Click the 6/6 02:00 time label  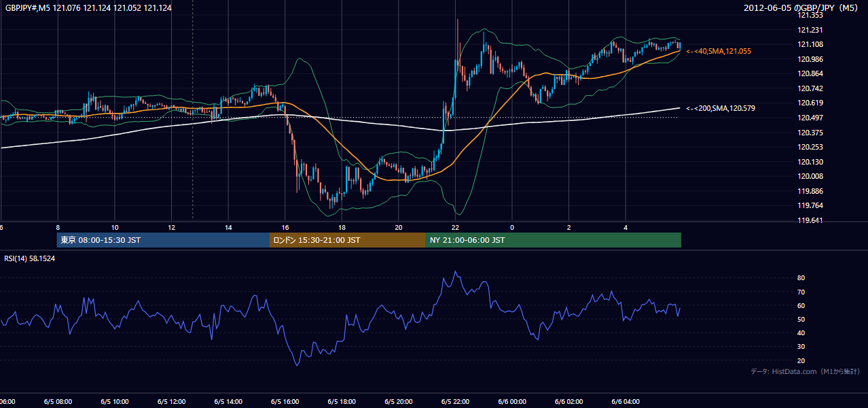click(569, 402)
